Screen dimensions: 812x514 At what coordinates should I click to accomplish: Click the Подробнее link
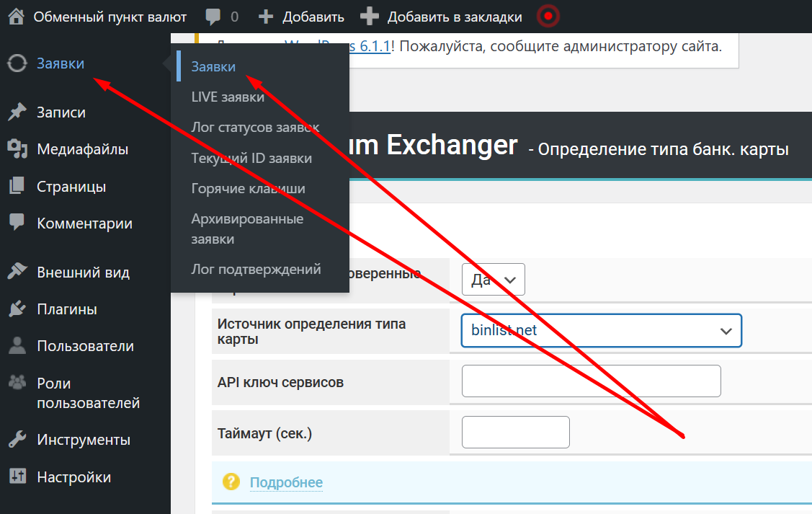coord(286,482)
